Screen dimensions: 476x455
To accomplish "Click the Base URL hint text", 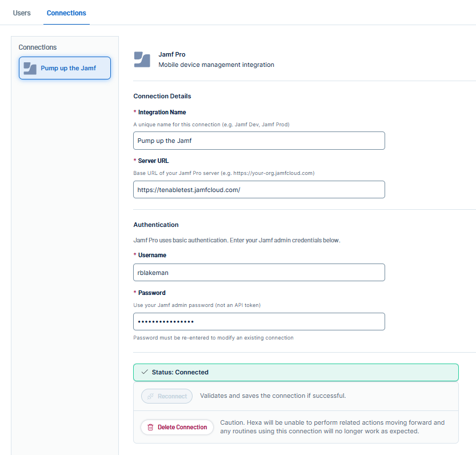I will (x=224, y=173).
